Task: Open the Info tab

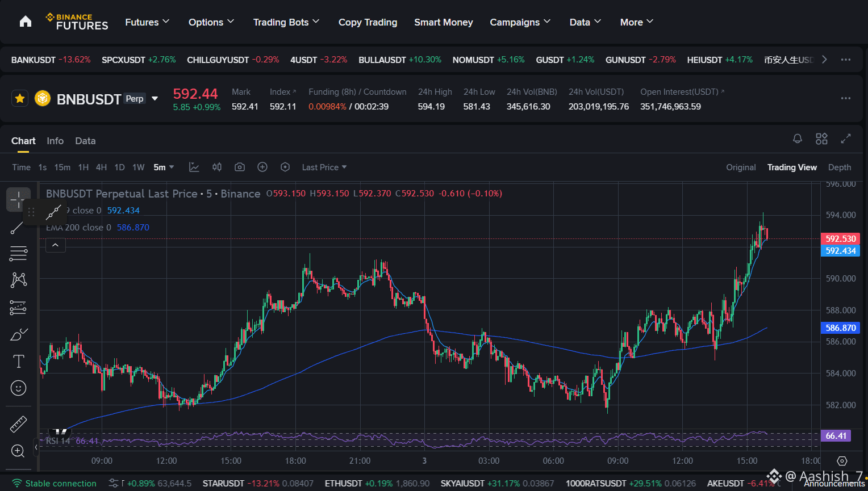Action: [x=55, y=141]
